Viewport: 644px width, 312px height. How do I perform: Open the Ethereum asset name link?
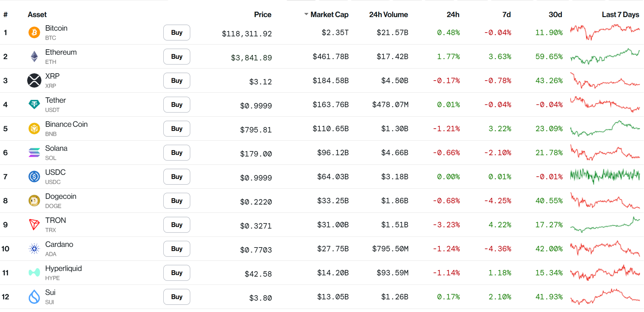click(x=61, y=52)
